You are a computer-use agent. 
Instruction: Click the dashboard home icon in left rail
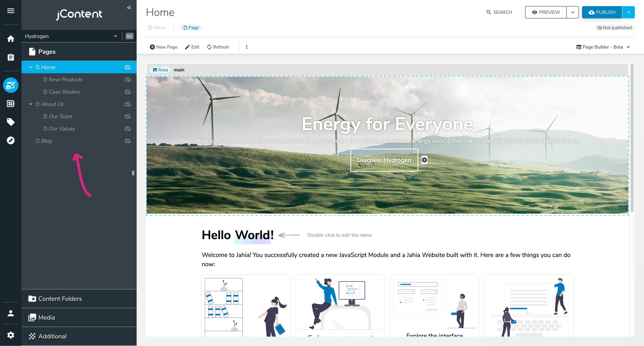tap(11, 39)
